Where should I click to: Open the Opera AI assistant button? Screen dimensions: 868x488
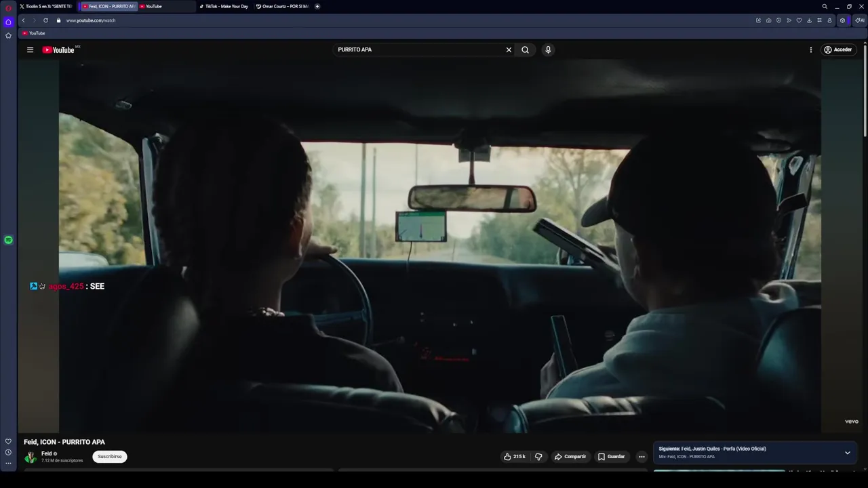pos(859,20)
